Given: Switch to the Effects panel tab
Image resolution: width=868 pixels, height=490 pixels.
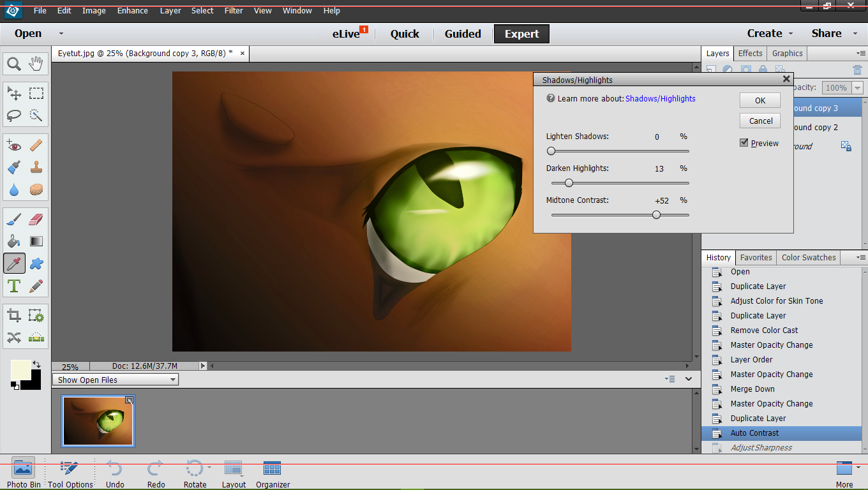Looking at the screenshot, I should [x=750, y=54].
